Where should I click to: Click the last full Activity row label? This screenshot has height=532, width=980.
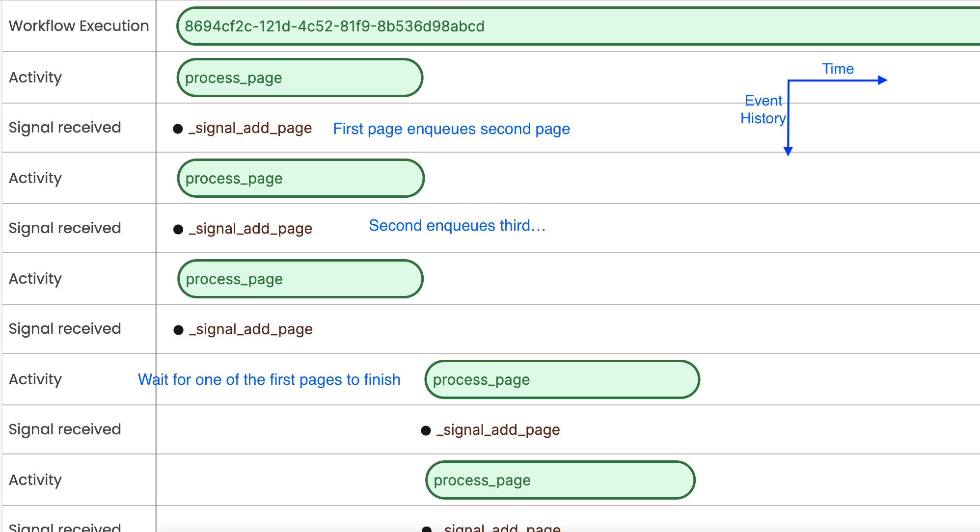35,480
